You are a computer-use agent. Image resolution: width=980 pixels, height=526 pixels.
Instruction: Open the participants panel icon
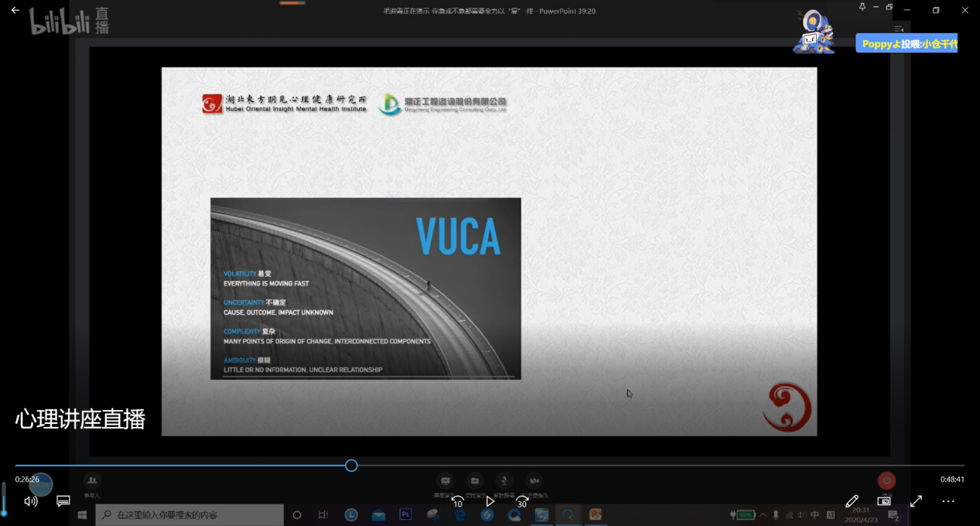tap(92, 480)
